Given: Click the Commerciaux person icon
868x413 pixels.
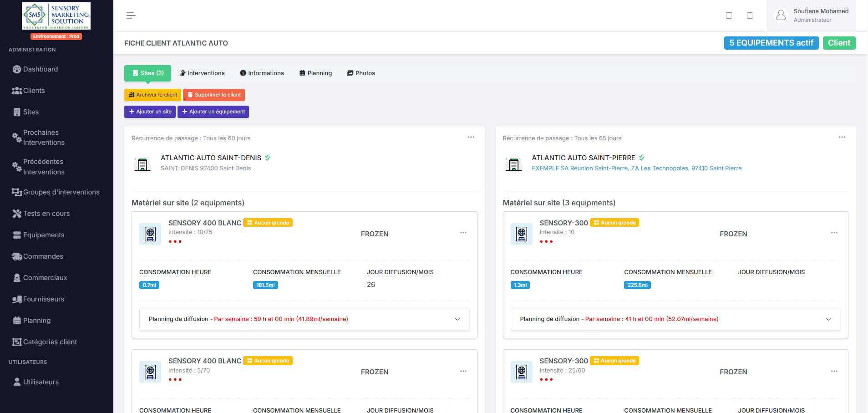Looking at the screenshot, I should [17, 278].
